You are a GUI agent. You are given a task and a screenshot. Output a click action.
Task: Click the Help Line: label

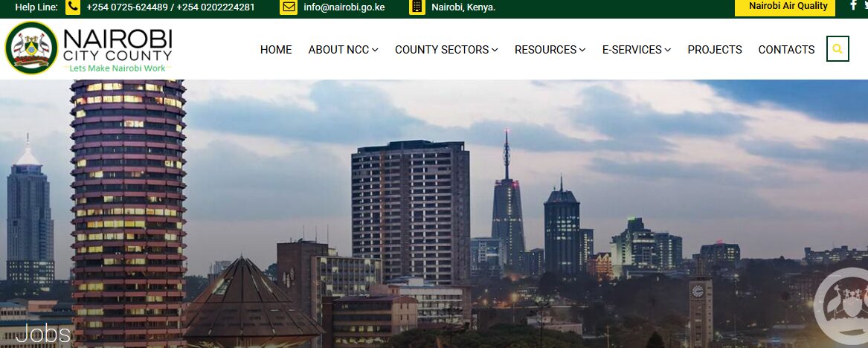[x=36, y=7]
